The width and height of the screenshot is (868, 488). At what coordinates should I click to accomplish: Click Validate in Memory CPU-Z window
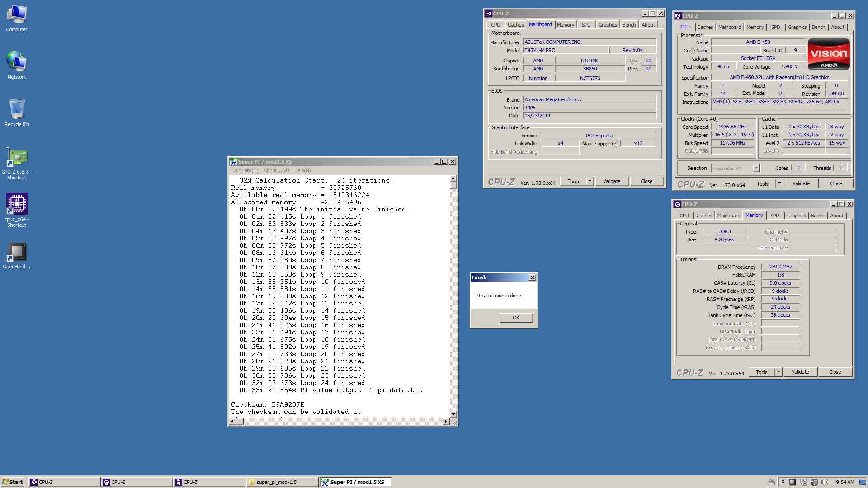click(x=800, y=372)
